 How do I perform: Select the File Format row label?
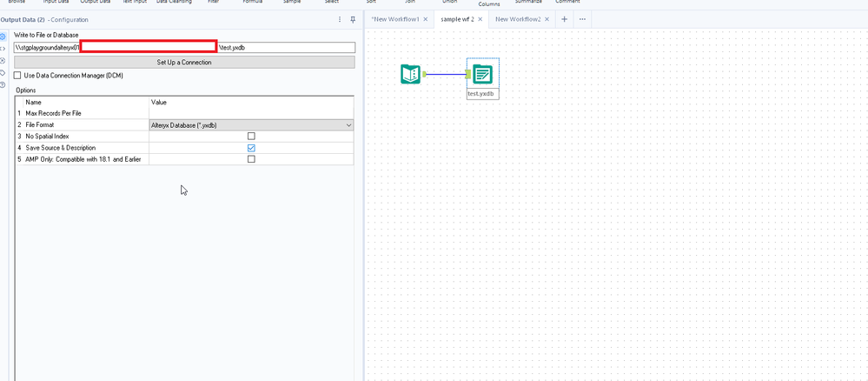(40, 125)
